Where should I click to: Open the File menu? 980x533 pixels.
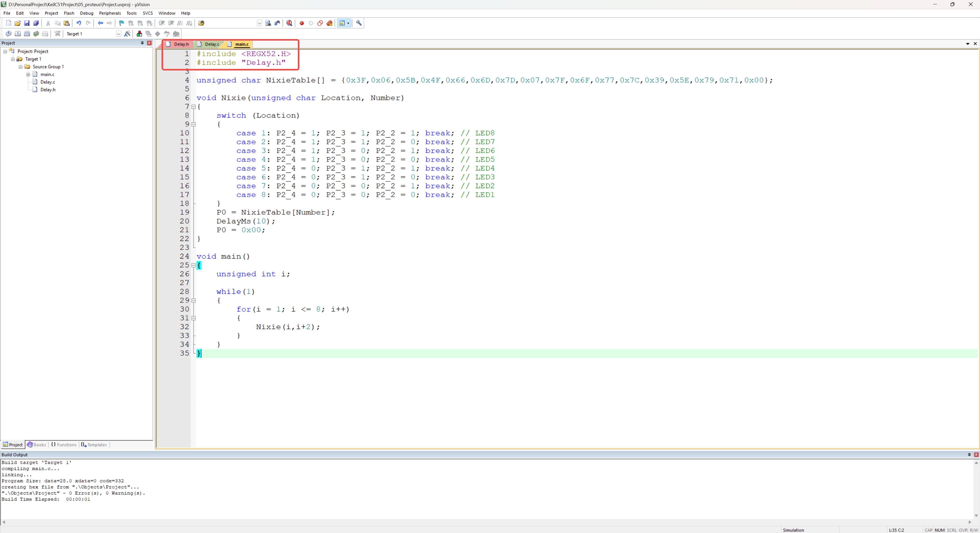pyautogui.click(x=7, y=13)
